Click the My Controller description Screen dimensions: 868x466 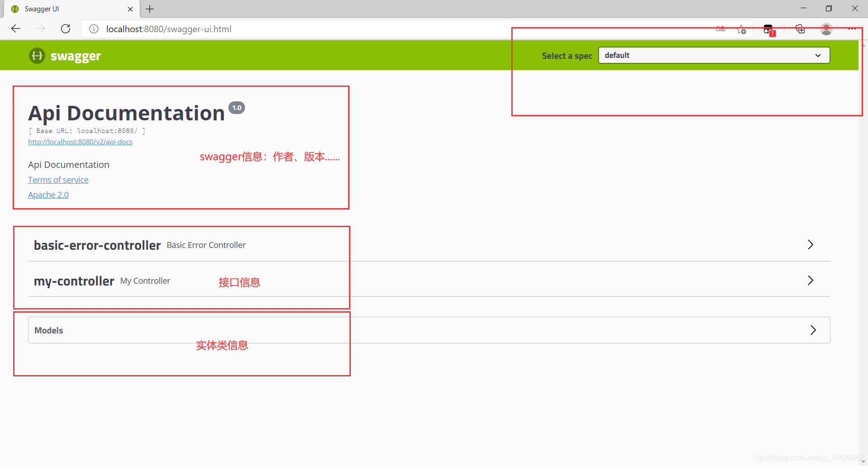[x=145, y=281]
